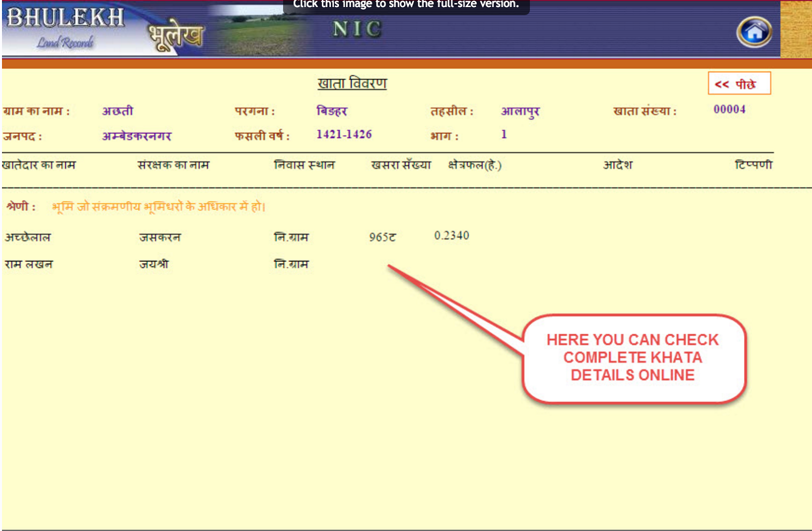
Task: Click the NIC header text
Action: pos(357,29)
